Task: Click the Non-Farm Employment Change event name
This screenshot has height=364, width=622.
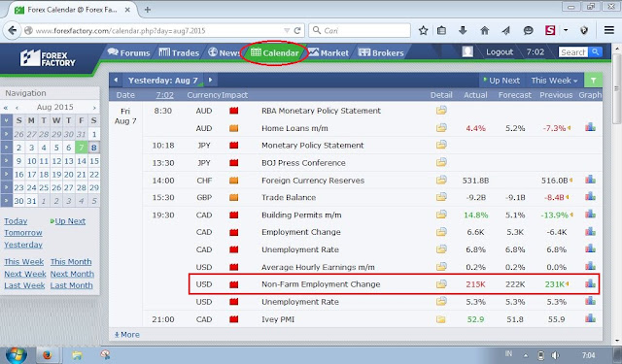Action: 321,284
